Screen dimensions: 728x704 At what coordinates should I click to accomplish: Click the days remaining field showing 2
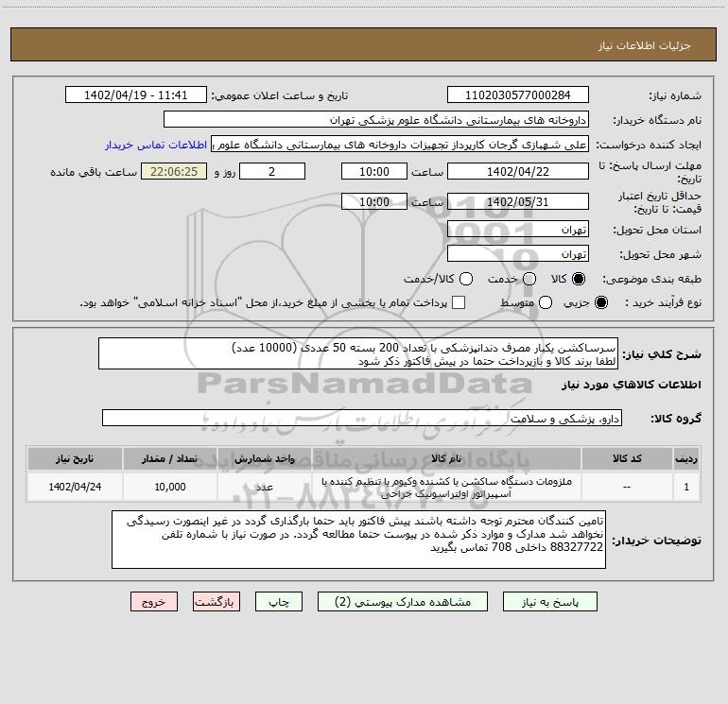tap(272, 171)
